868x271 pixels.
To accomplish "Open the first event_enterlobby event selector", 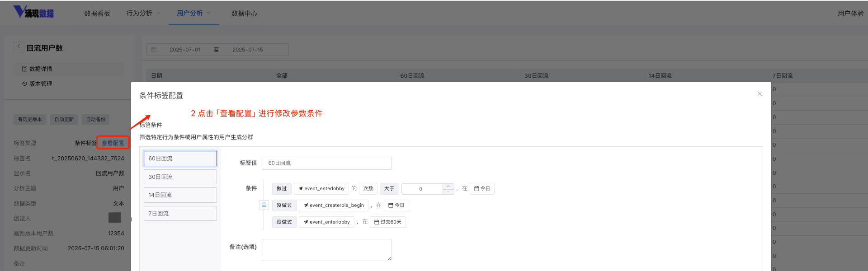I will click(x=321, y=188).
